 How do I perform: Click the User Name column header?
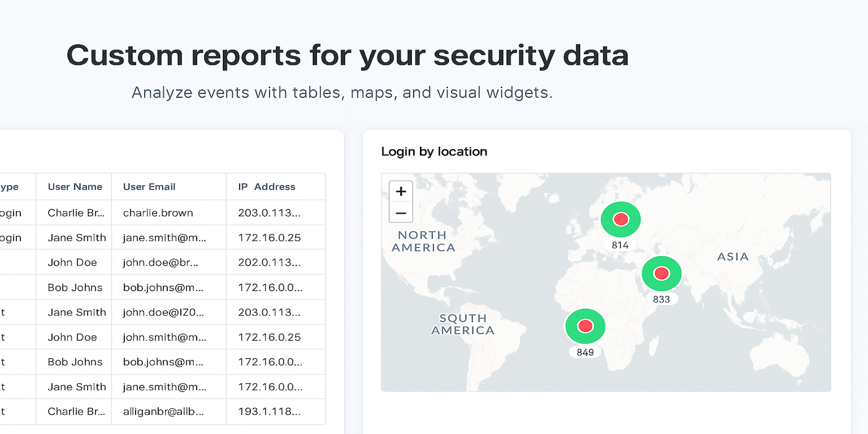[x=75, y=187]
